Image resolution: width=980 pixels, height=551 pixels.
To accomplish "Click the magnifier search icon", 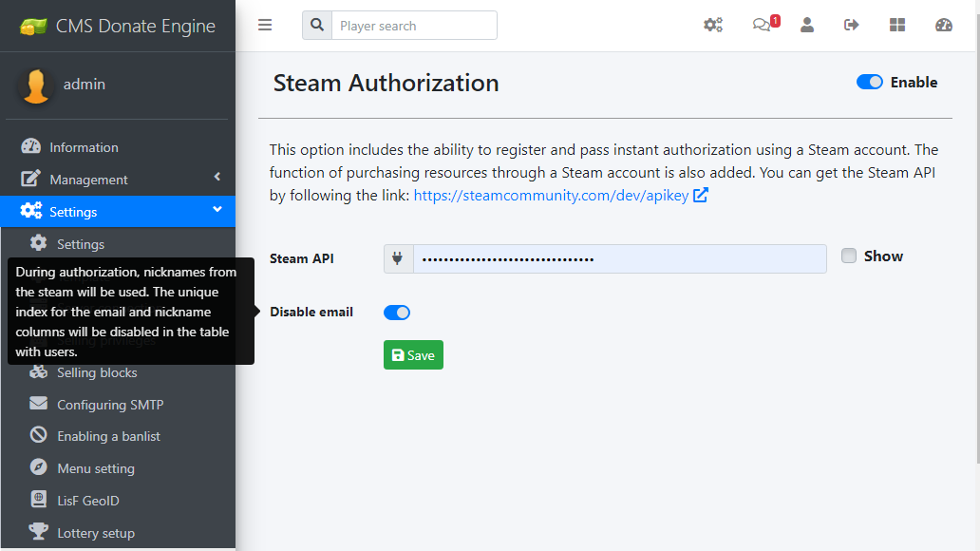I will point(317,26).
